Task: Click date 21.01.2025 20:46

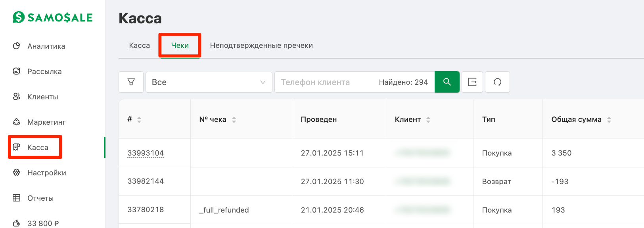Action: click(332, 210)
